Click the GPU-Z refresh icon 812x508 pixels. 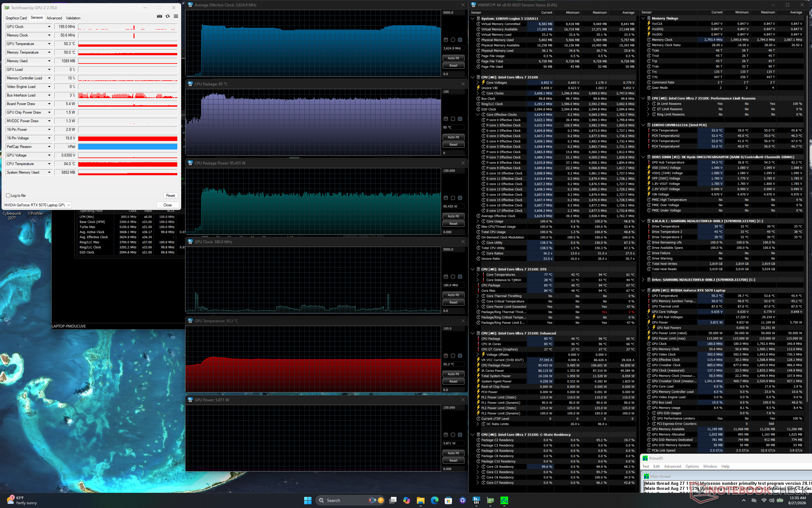click(167, 17)
